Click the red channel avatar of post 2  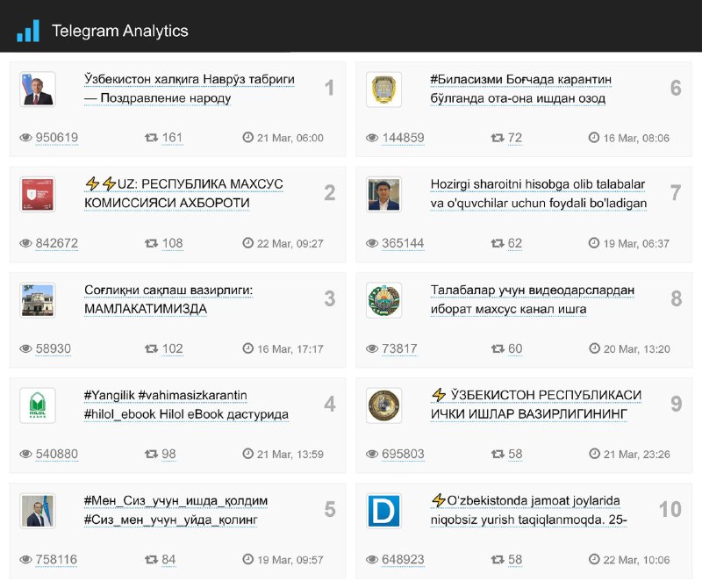point(38,194)
